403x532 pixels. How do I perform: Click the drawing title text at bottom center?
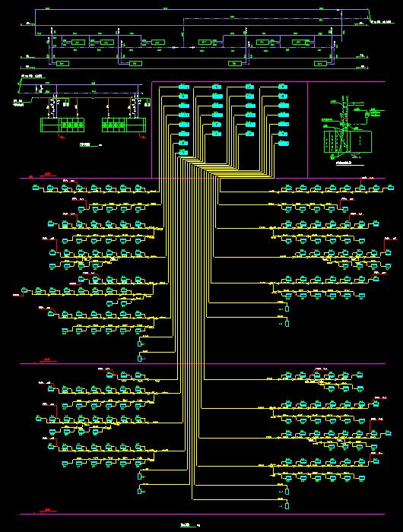coord(186,525)
